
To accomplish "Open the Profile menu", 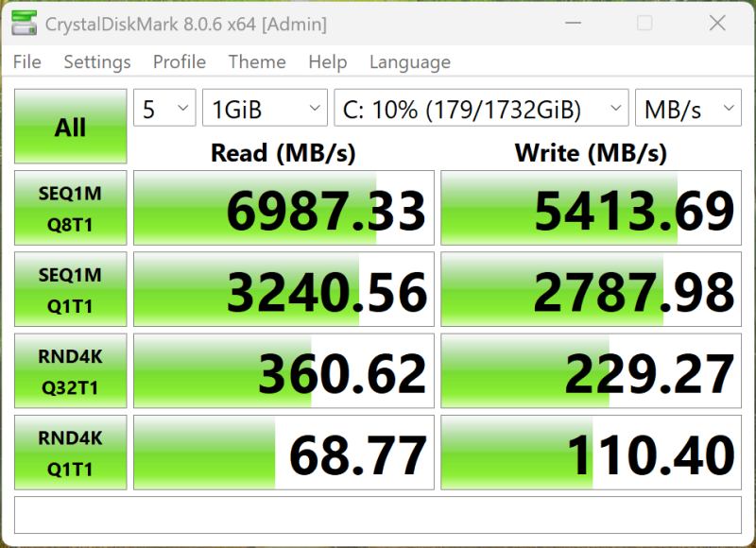I will pos(180,61).
